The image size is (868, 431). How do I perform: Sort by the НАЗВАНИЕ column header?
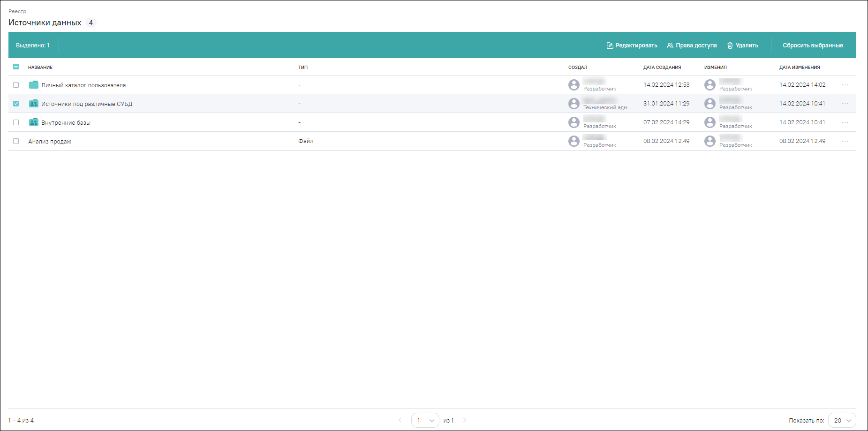click(40, 67)
